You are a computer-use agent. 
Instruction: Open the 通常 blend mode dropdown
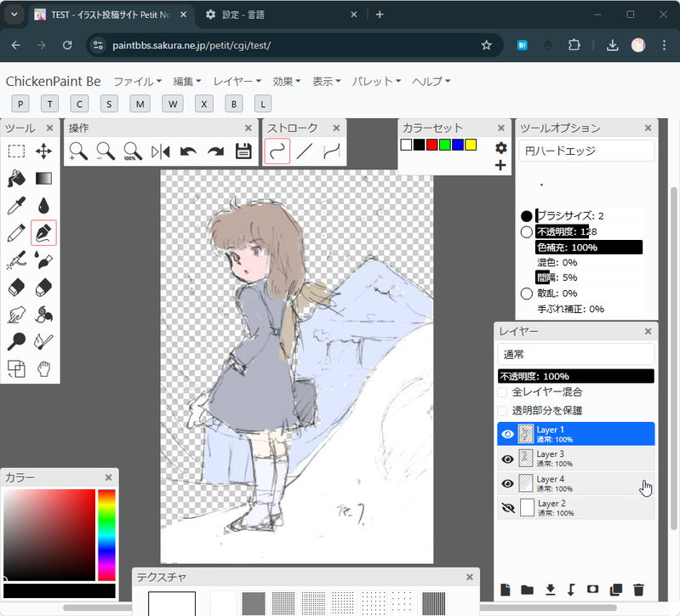point(575,354)
